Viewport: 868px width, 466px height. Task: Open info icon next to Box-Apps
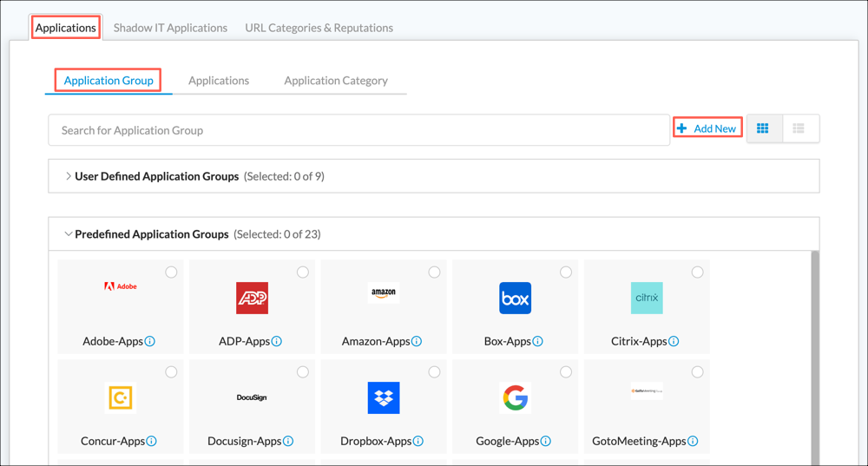click(538, 342)
